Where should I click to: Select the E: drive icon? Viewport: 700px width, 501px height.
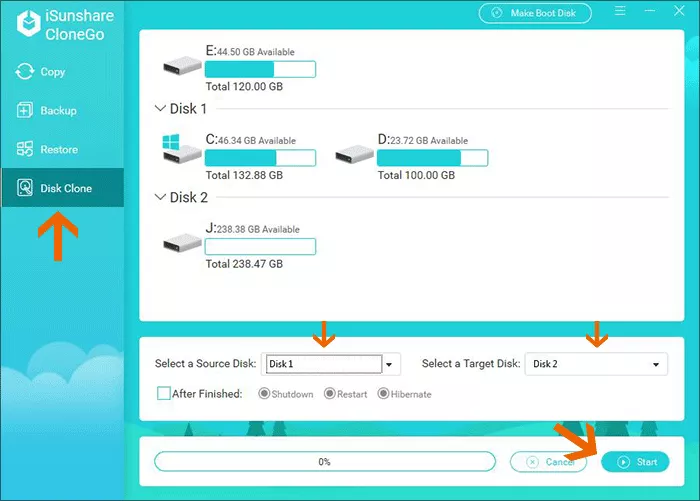[x=182, y=66]
